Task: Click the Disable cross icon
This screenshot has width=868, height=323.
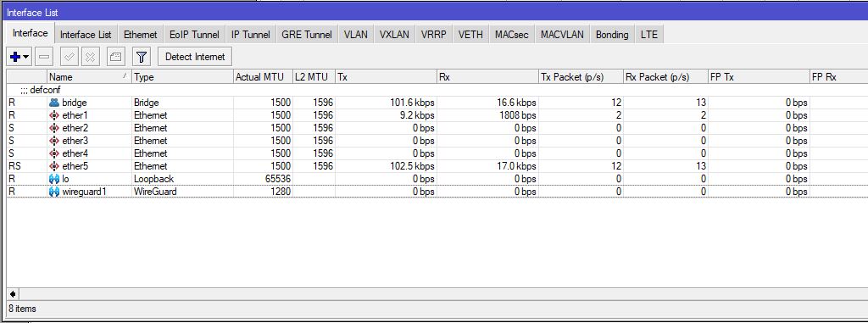Action: point(90,57)
